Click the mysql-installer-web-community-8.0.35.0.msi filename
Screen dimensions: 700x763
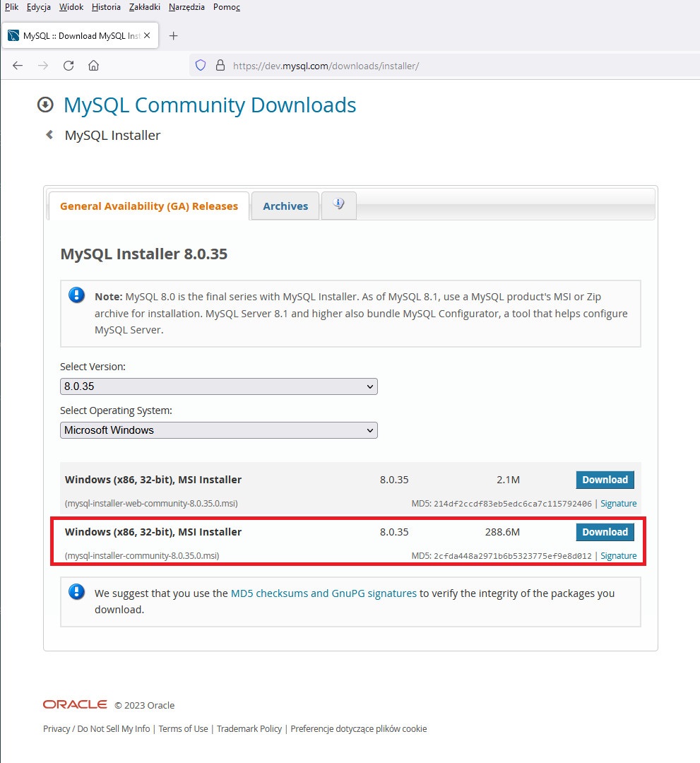click(151, 504)
